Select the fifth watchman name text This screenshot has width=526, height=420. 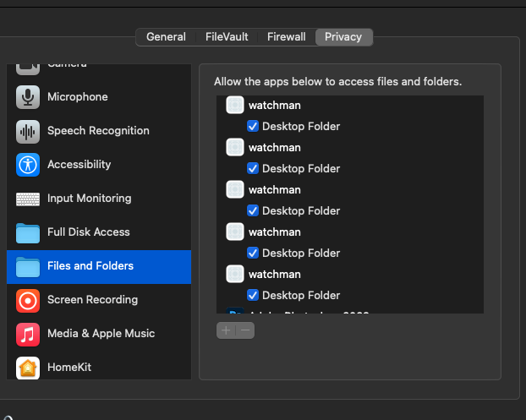point(274,274)
